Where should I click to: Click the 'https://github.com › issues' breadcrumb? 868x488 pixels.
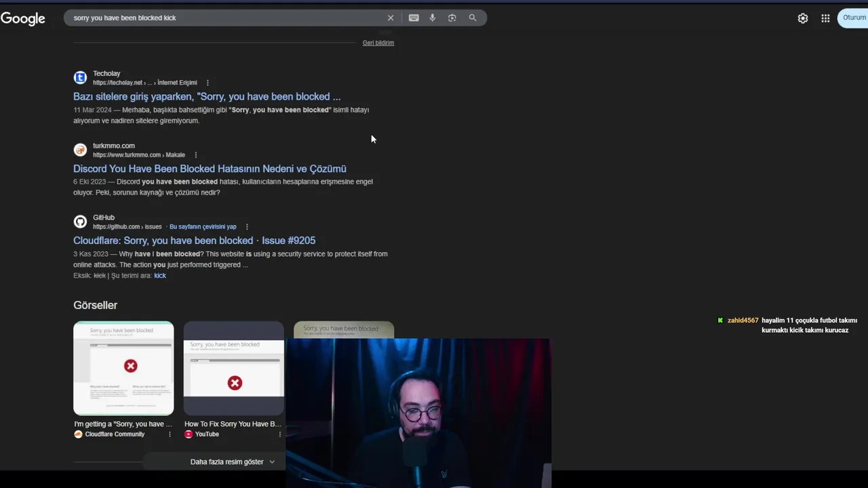pyautogui.click(x=127, y=226)
